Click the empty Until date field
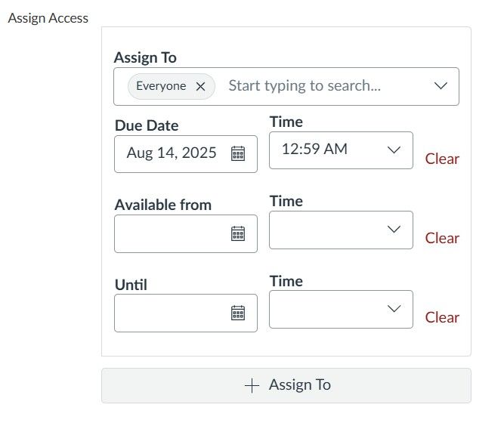The image size is (504, 423). (186, 313)
